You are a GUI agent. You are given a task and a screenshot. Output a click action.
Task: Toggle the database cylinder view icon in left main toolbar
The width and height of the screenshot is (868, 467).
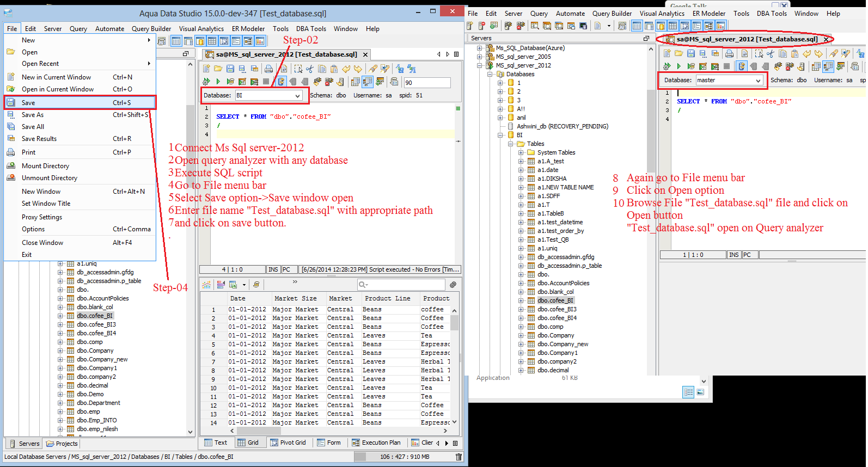point(200,41)
